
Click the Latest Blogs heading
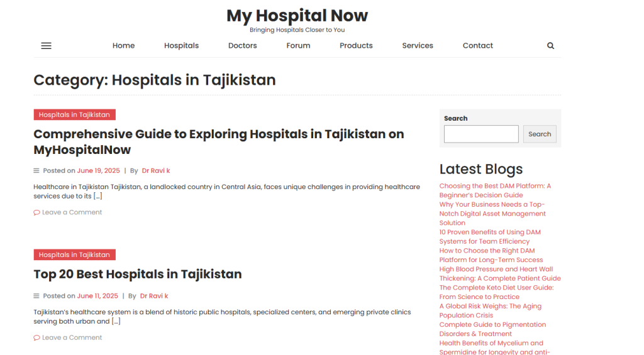click(x=481, y=169)
